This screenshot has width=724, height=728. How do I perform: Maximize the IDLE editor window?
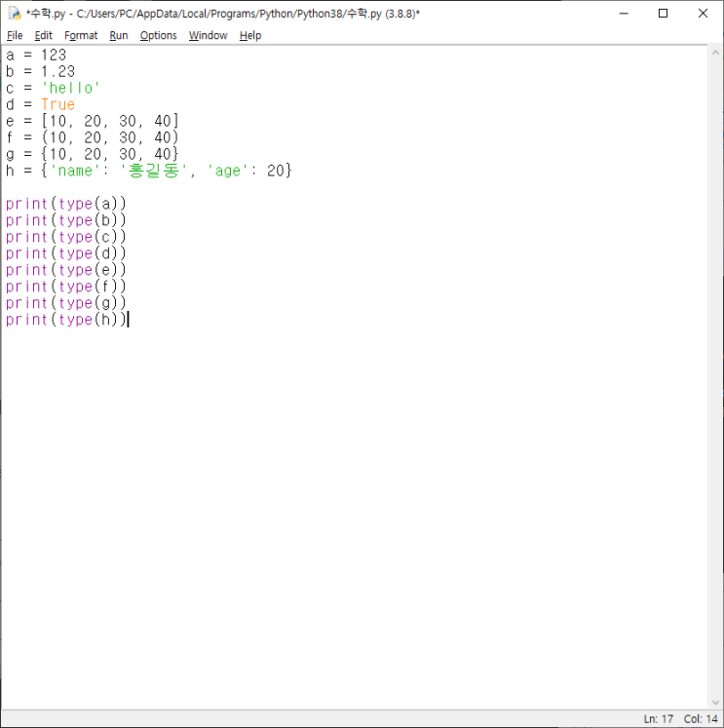[x=664, y=14]
